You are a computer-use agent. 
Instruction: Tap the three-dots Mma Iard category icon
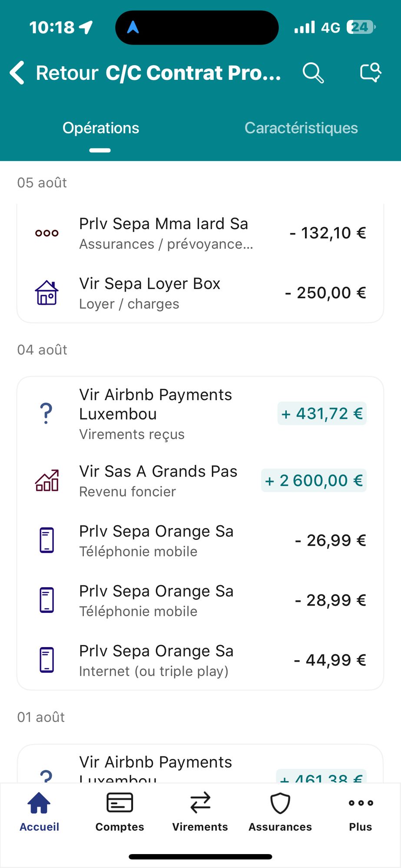click(46, 233)
